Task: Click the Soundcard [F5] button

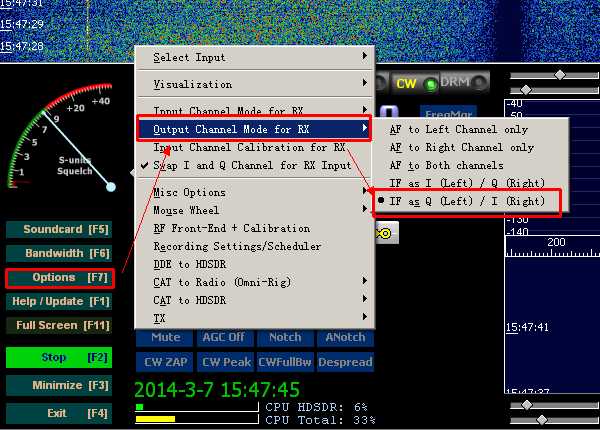Action: (x=59, y=230)
